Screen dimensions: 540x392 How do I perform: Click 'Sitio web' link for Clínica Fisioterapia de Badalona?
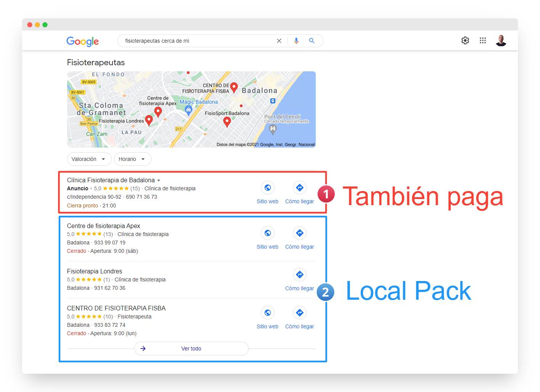(x=267, y=201)
